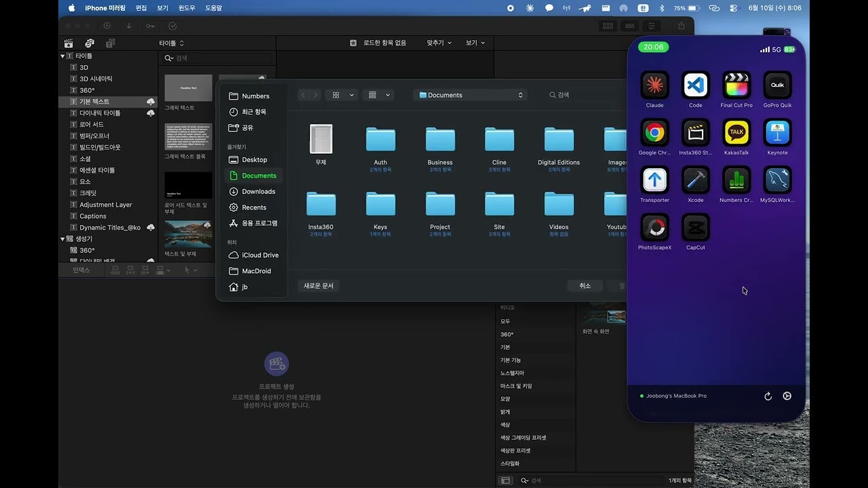The width and height of the screenshot is (868, 488).
Task: Open the 윈도우 menu
Action: [187, 8]
